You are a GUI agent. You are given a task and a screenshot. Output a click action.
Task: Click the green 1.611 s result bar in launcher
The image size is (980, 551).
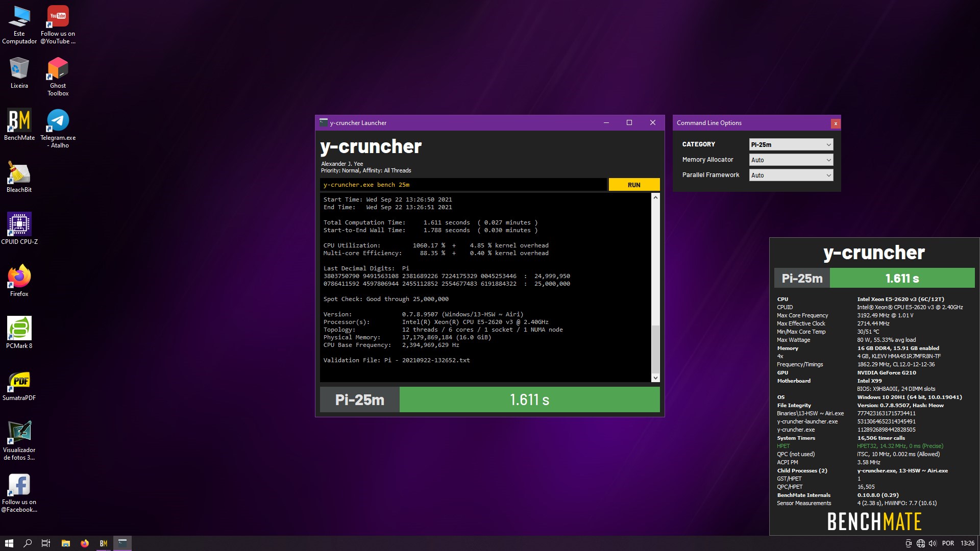point(529,399)
